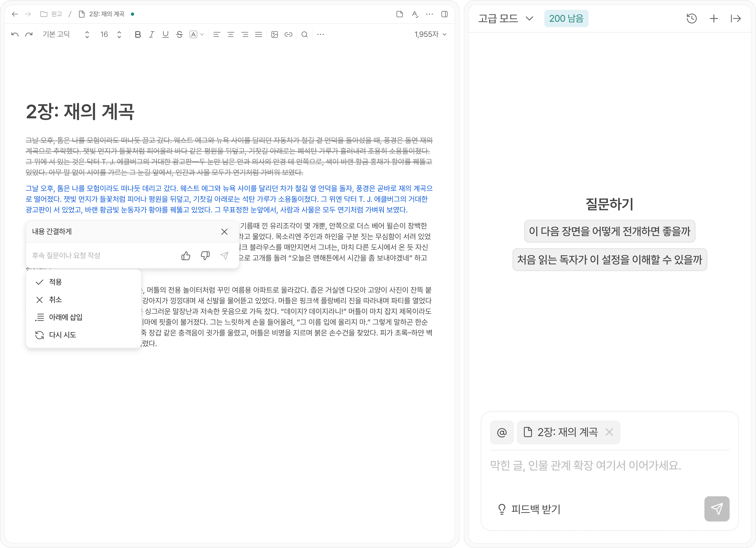Toggle italic text formatting
The width and height of the screenshot is (756, 548).
point(152,34)
